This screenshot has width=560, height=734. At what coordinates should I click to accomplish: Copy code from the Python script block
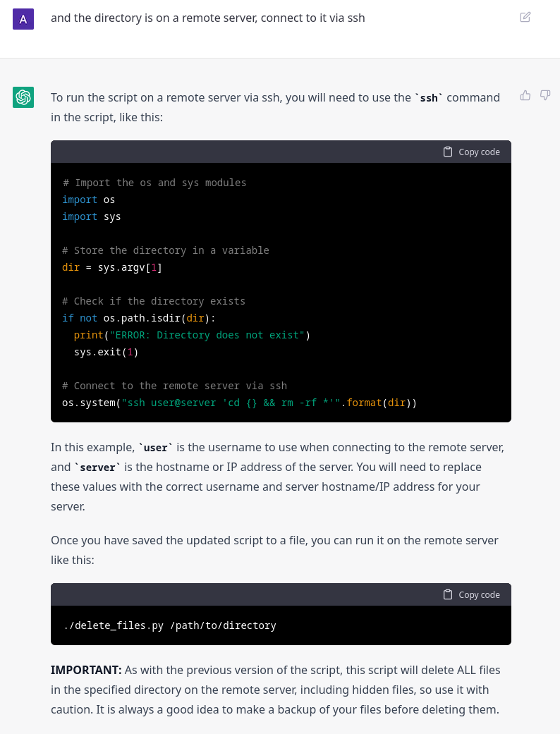(472, 152)
